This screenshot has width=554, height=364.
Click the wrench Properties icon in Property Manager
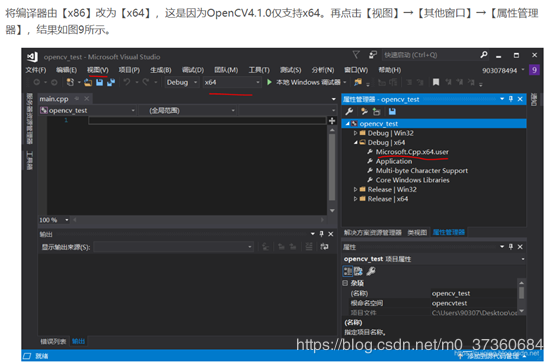349,112
